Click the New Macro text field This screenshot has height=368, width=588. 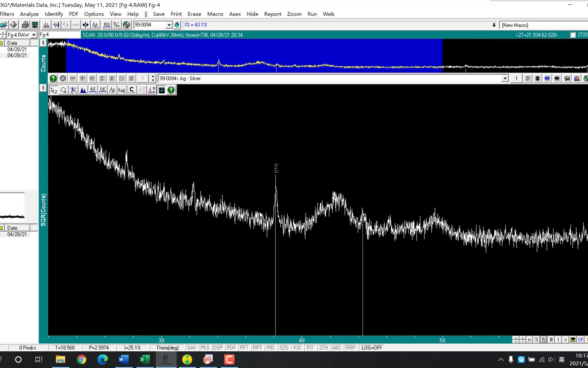(543, 25)
